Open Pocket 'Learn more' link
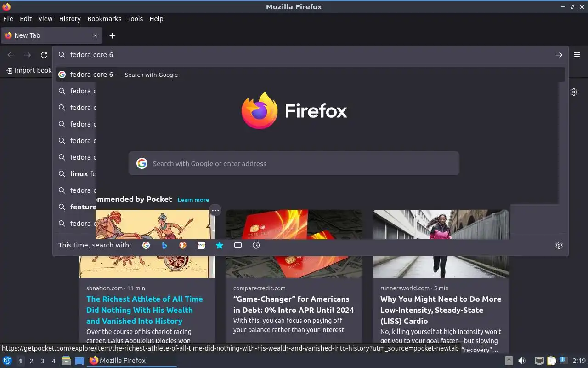 coord(193,200)
